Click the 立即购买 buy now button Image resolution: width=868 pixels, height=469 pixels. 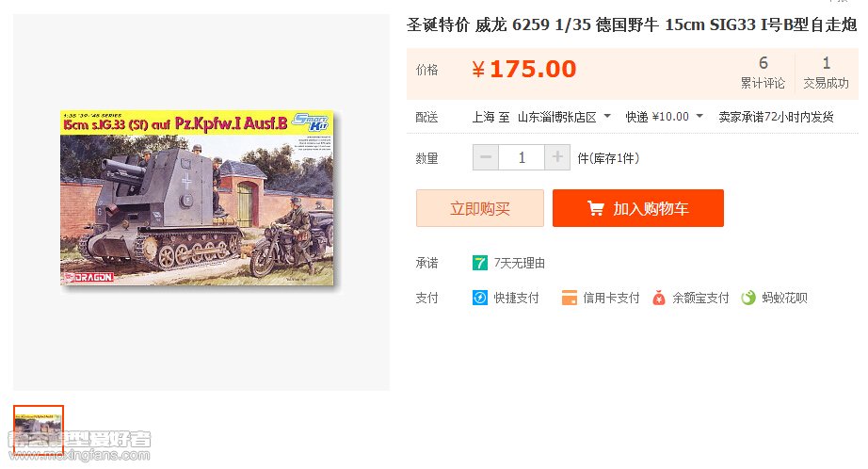click(480, 208)
